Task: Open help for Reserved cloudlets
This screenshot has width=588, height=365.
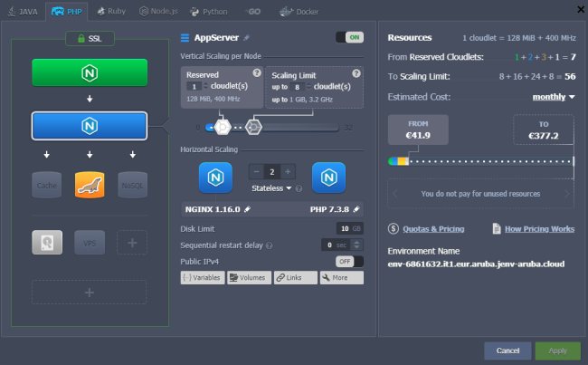Action: point(257,72)
